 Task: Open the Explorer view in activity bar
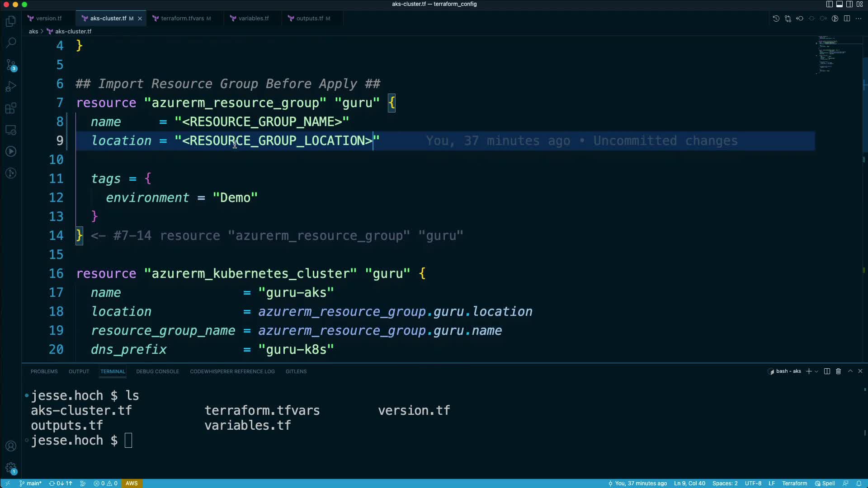[x=11, y=21]
